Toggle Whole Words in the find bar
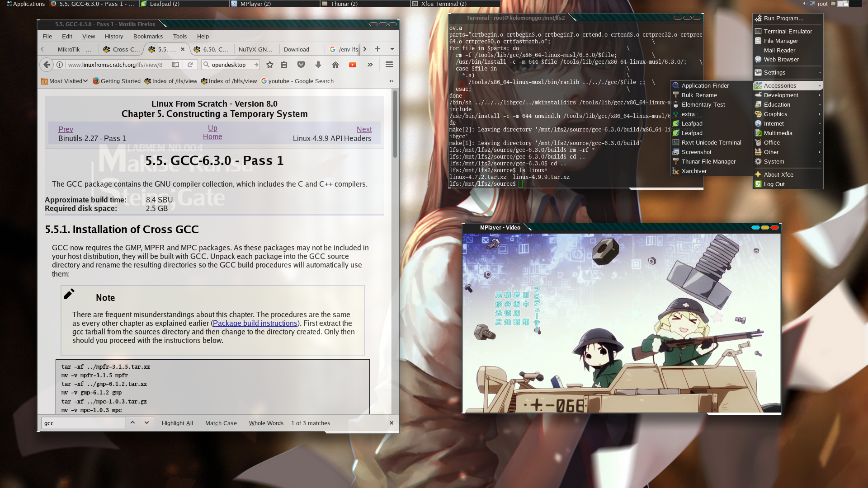This screenshot has width=868, height=488. [266, 423]
